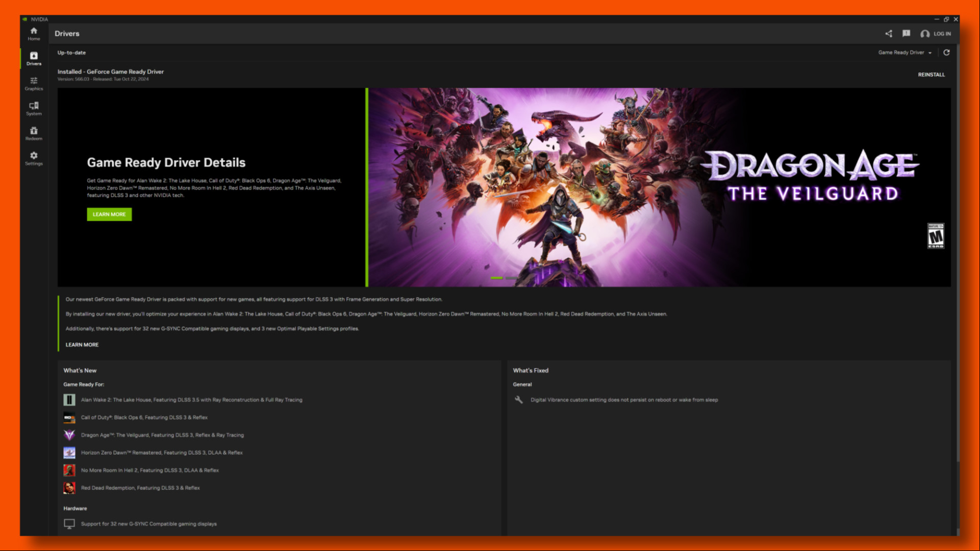Refresh driver check with reload icon
Image resolution: width=980 pixels, height=551 pixels.
[x=946, y=53]
